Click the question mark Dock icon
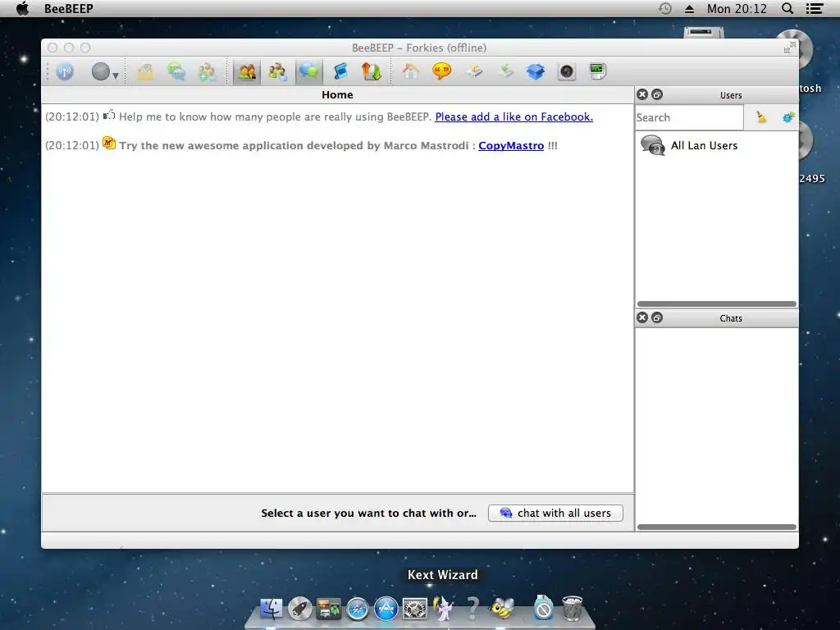The height and width of the screenshot is (630, 840). coord(472,609)
